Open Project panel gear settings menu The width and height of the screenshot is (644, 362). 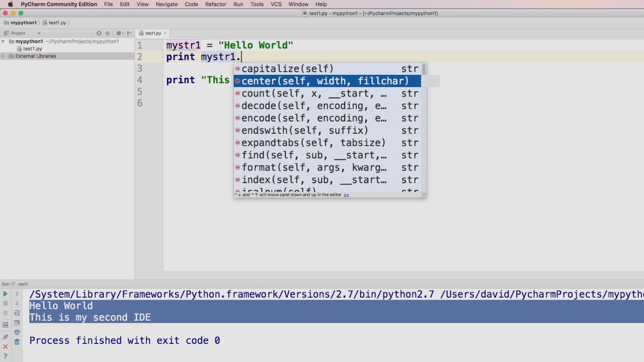pos(119,33)
